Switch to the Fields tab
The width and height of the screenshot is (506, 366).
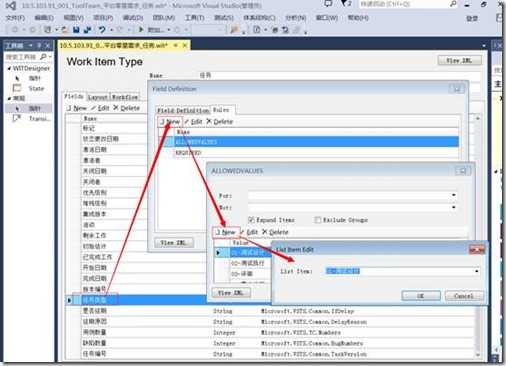[x=74, y=96]
